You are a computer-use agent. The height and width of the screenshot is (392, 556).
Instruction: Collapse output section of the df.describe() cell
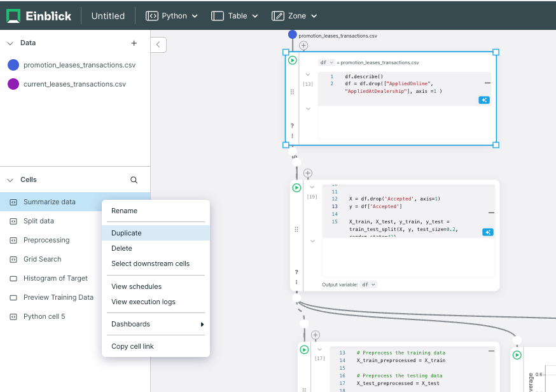(x=308, y=109)
